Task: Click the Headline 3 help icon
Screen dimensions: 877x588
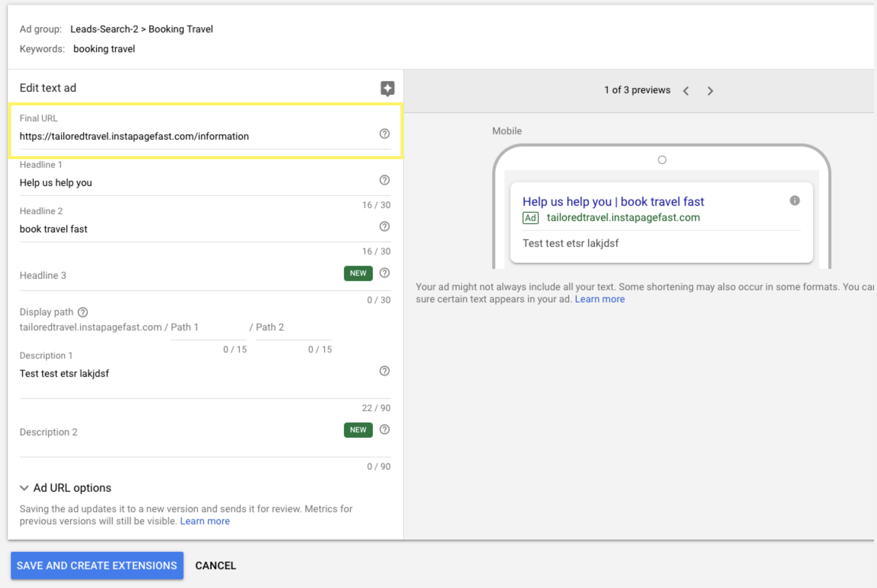Action: pyautogui.click(x=384, y=273)
